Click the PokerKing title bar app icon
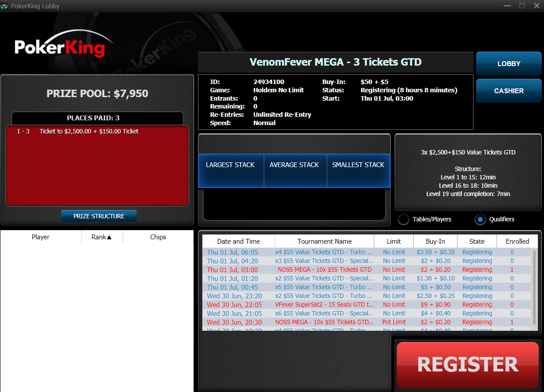Screen dimensions: 544x392 point(4,6)
